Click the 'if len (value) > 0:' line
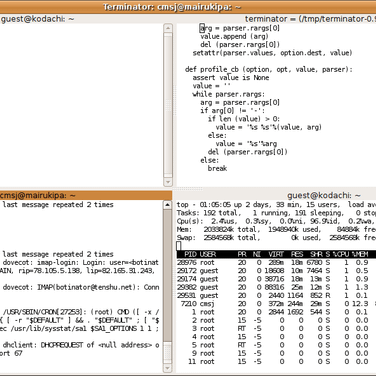 point(244,119)
